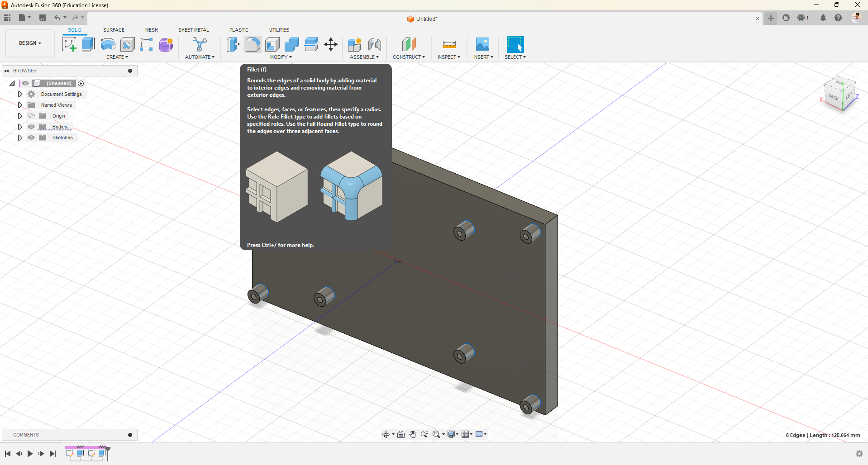868x465 pixels.
Task: Expand the Document Settings node
Action: tap(20, 94)
